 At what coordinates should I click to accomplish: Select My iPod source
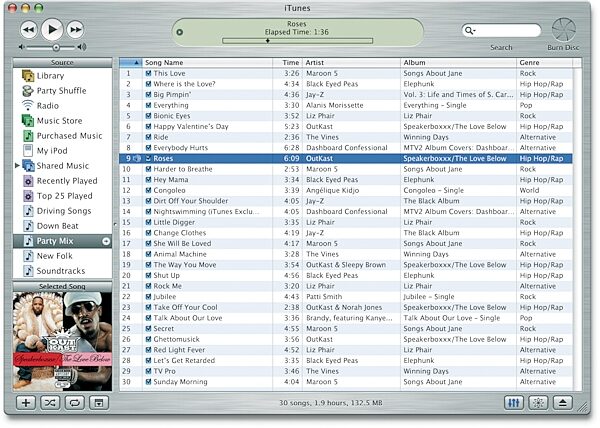[44, 151]
